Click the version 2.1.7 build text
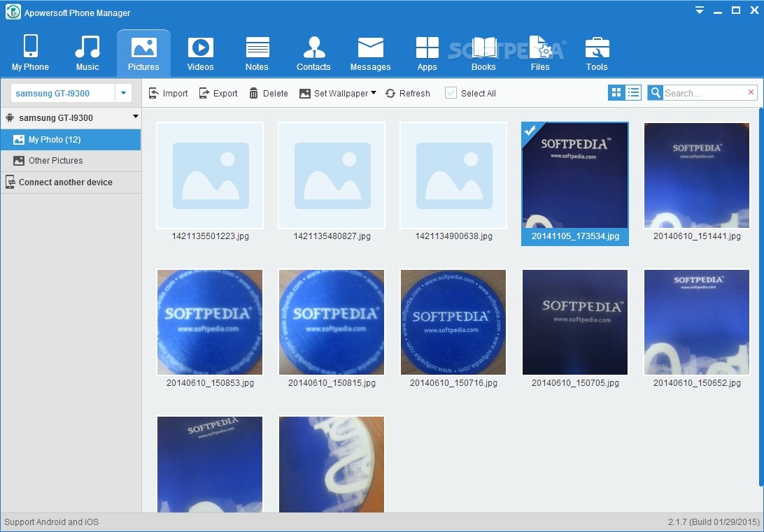Image resolution: width=764 pixels, height=532 pixels. click(x=714, y=522)
